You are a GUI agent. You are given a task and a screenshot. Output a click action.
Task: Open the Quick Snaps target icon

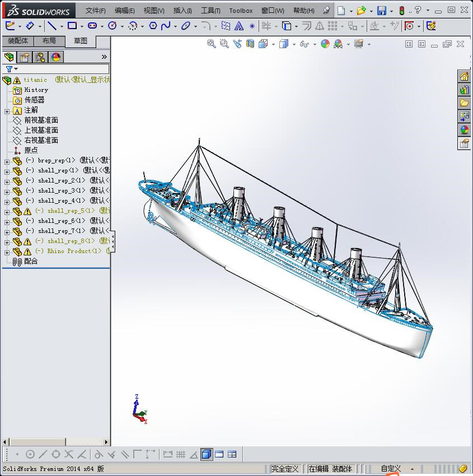[409, 26]
